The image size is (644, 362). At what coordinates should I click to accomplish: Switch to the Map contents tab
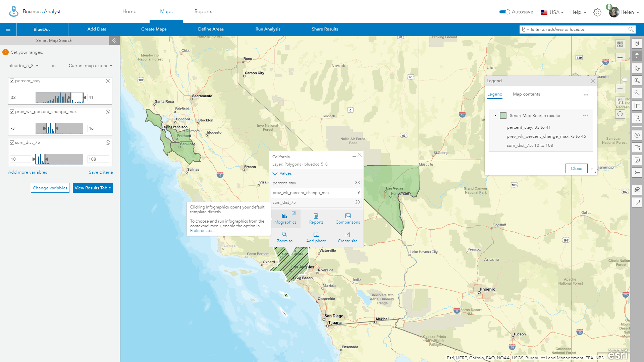click(x=526, y=94)
